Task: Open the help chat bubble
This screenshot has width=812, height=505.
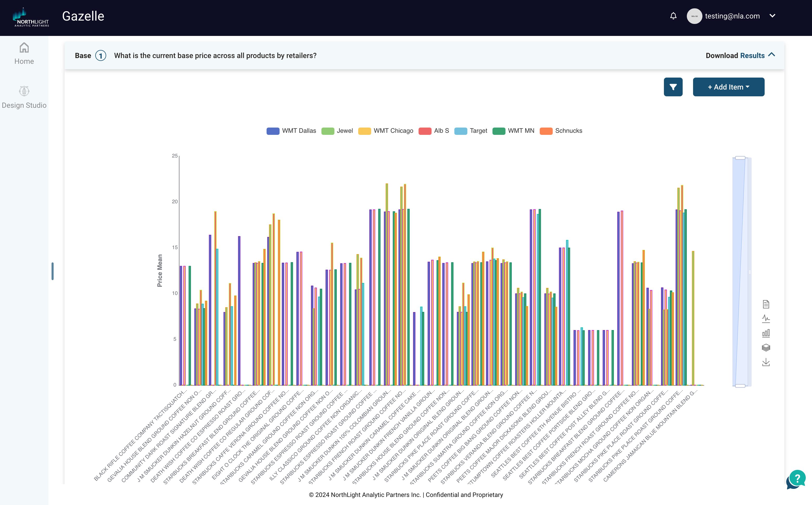Action: point(796,479)
